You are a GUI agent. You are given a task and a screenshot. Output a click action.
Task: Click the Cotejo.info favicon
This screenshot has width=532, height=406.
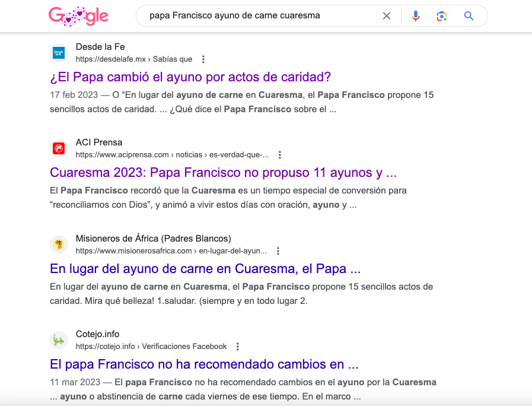point(59,340)
